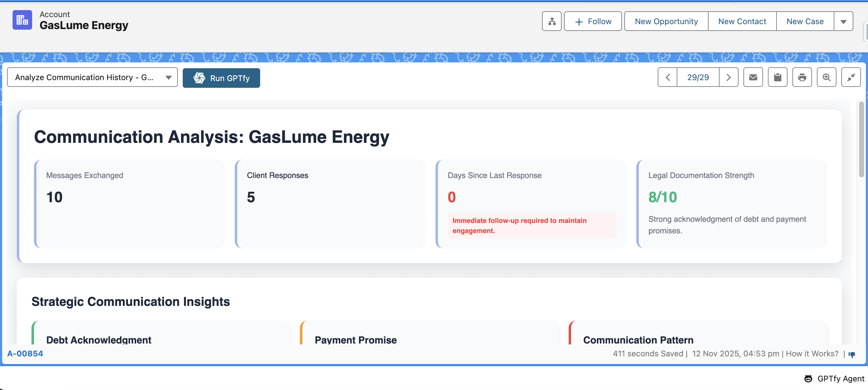The height and width of the screenshot is (390, 868).
Task: Go to next response with right chevron
Action: [728, 77]
